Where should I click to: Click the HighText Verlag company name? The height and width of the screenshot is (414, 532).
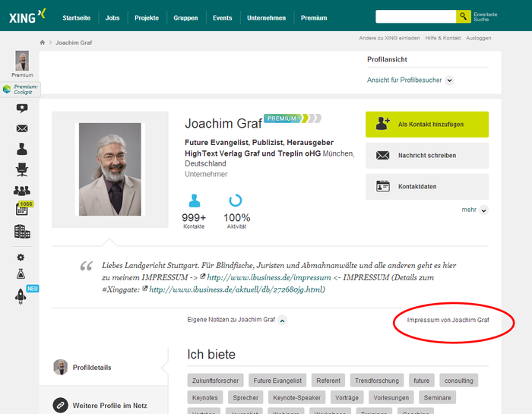point(252,153)
